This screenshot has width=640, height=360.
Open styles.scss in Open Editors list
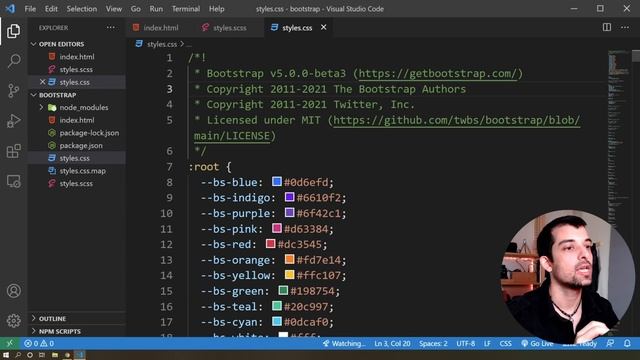[77, 69]
